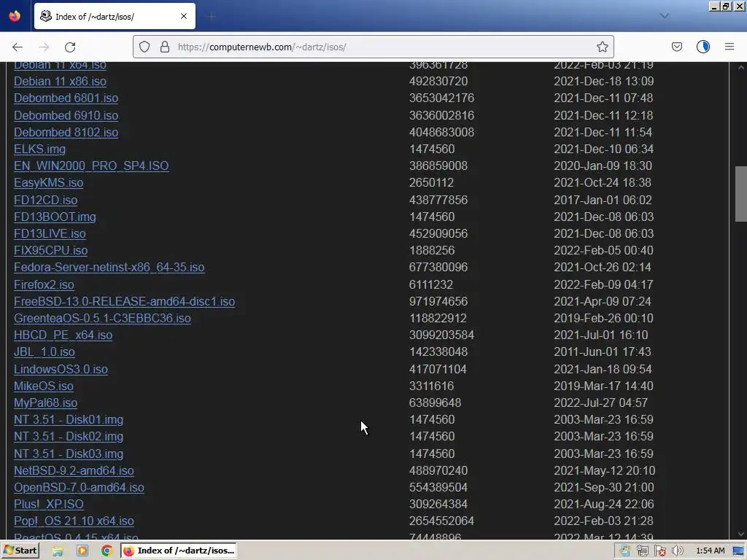This screenshot has width=747, height=560.
Task: Click the forward navigation arrow
Action: [44, 47]
